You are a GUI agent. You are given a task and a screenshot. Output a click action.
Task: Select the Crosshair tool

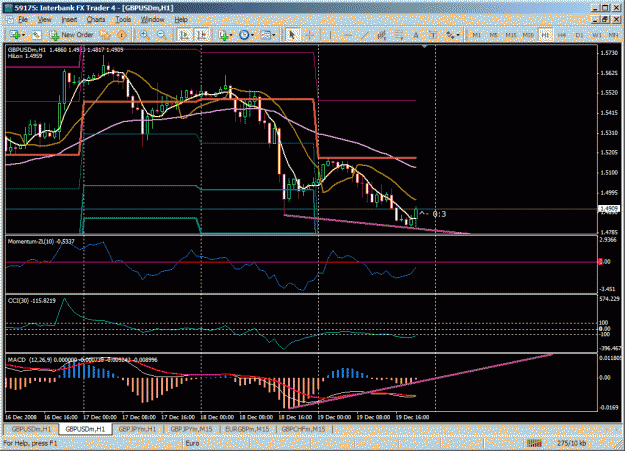pyautogui.click(x=310, y=35)
